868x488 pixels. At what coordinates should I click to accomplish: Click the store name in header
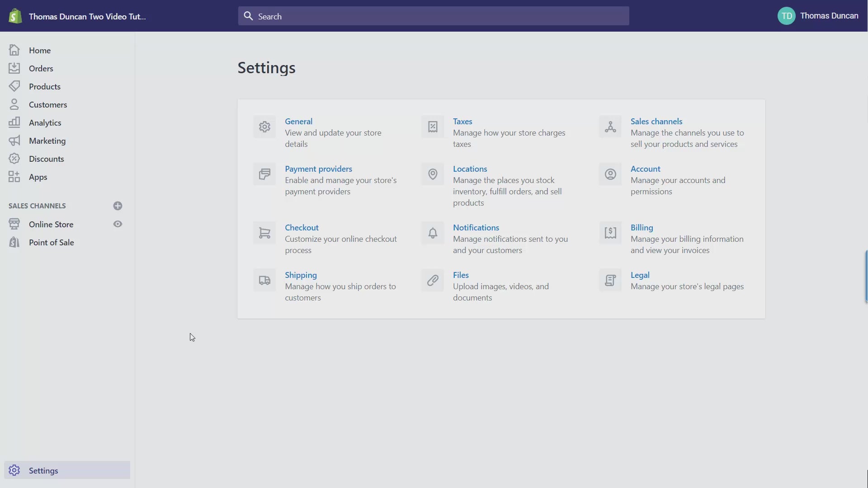(87, 16)
